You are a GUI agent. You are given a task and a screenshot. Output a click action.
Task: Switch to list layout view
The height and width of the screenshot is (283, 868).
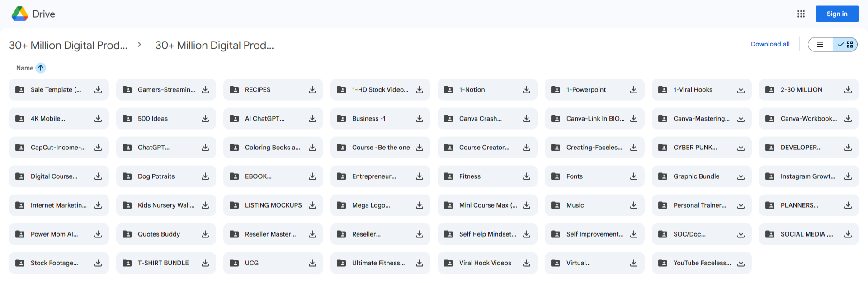(x=820, y=45)
